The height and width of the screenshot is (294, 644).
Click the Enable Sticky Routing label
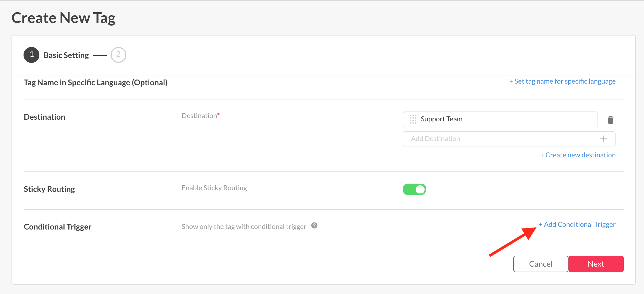pos(214,188)
